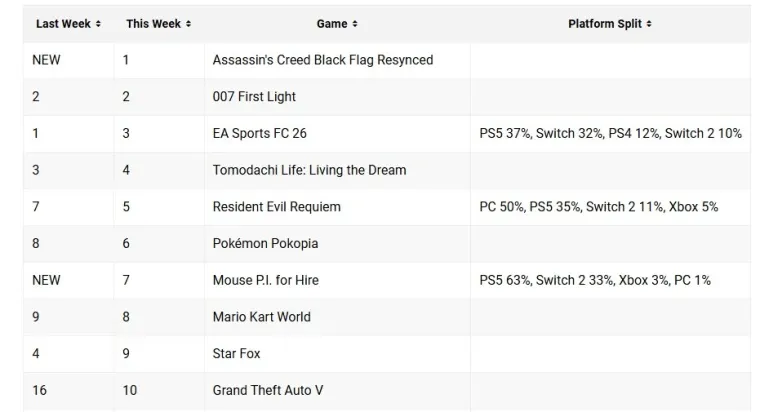Click the This Week sort arrows
Image resolution: width=760 pixels, height=412 pixels.
189,24
